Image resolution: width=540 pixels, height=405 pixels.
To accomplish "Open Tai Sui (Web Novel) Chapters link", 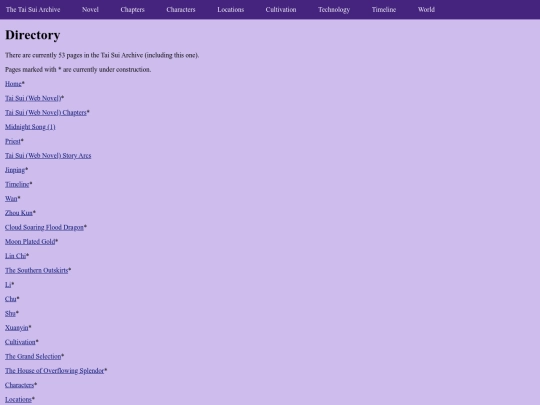I will pyautogui.click(x=46, y=113).
